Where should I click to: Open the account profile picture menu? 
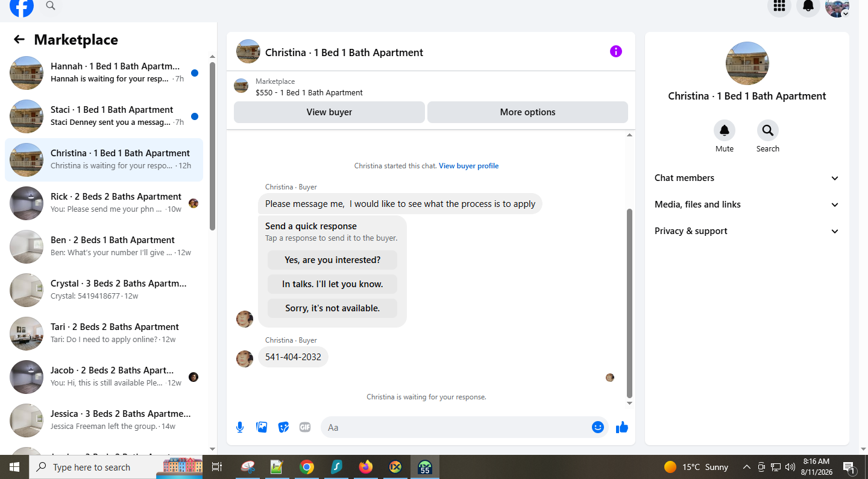point(837,6)
